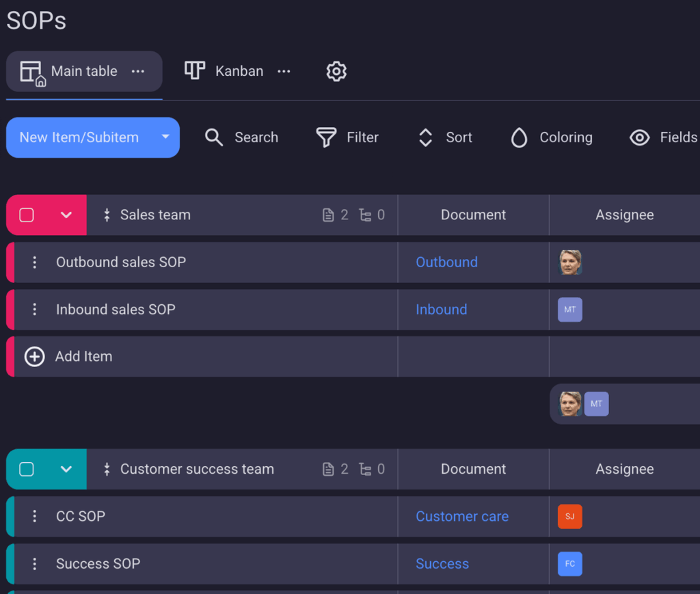The image size is (700, 594).
Task: Select the Filter icon in the toolbar
Action: point(327,137)
